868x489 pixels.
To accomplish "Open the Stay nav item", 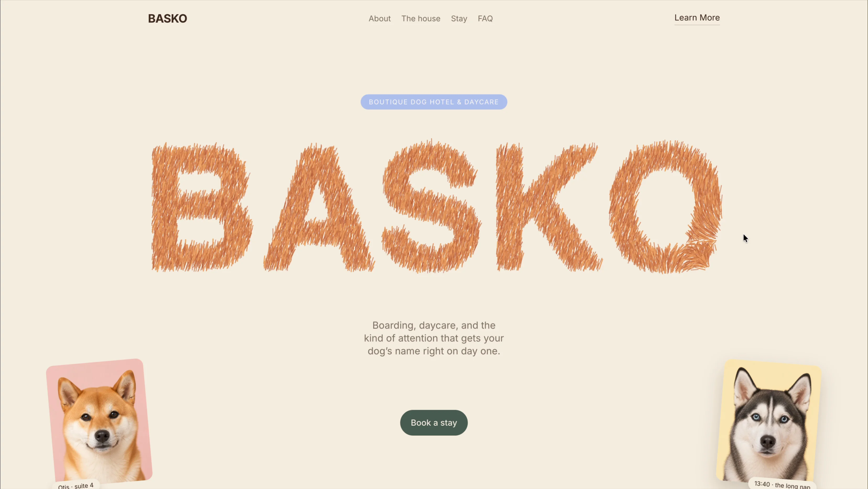I will [459, 19].
